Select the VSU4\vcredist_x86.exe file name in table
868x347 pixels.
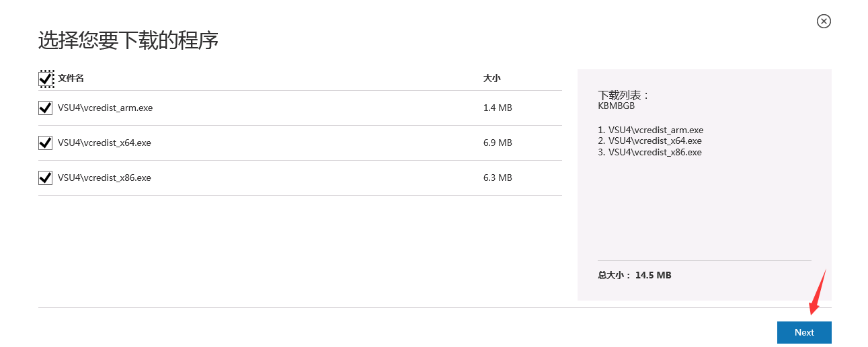click(x=104, y=178)
